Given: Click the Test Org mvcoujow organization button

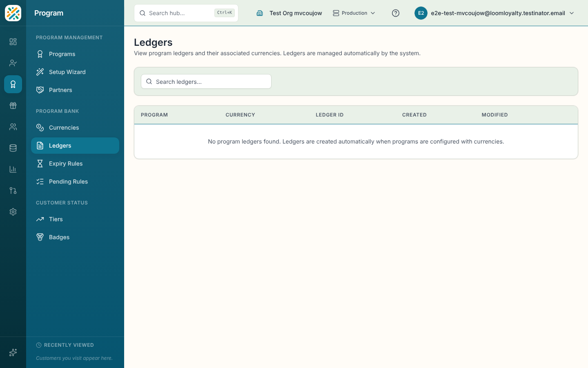Looking at the screenshot, I should 289,13.
